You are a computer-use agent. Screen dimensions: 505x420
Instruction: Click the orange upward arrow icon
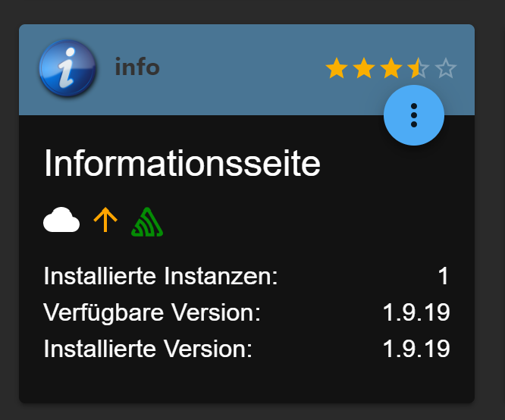click(x=105, y=220)
